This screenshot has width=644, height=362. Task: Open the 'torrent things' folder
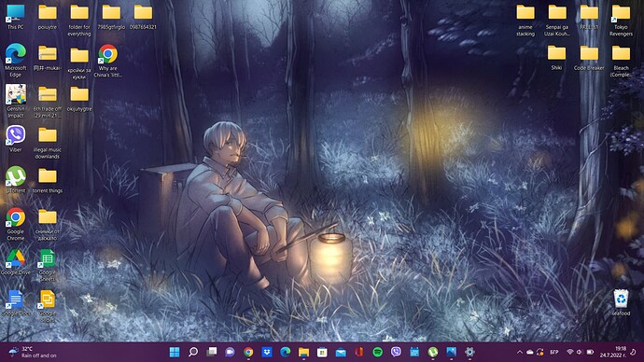[48, 181]
